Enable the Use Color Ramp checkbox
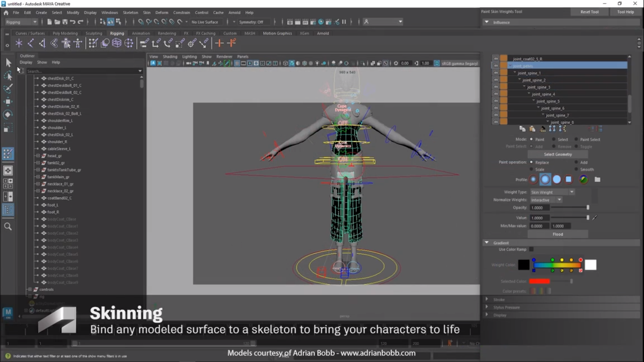The image size is (644, 362). pyautogui.click(x=531, y=249)
